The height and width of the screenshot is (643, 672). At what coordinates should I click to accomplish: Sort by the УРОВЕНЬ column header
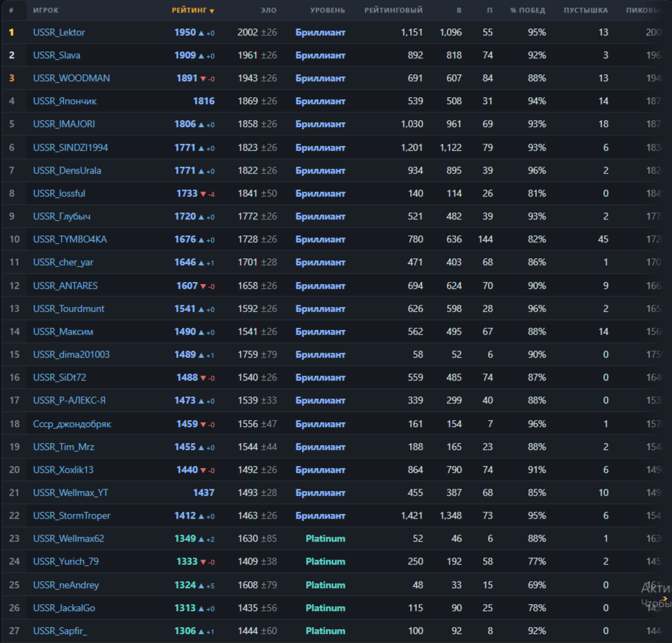[x=328, y=10]
